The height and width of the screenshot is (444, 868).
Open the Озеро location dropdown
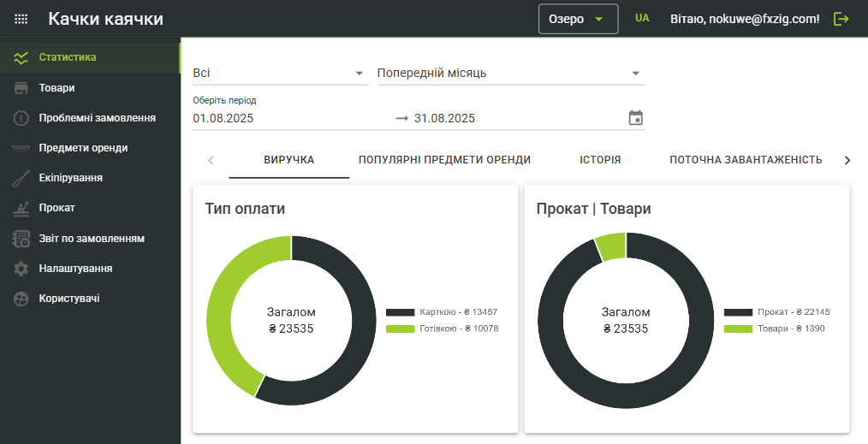578,19
